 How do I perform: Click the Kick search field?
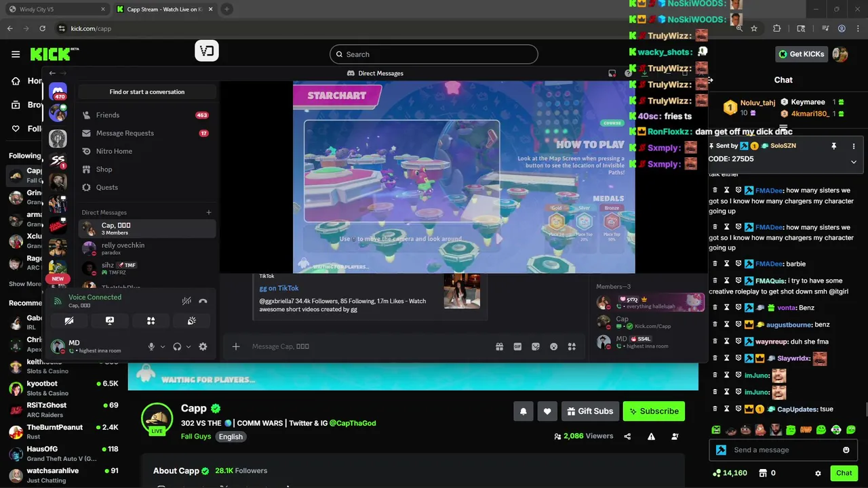pos(434,54)
